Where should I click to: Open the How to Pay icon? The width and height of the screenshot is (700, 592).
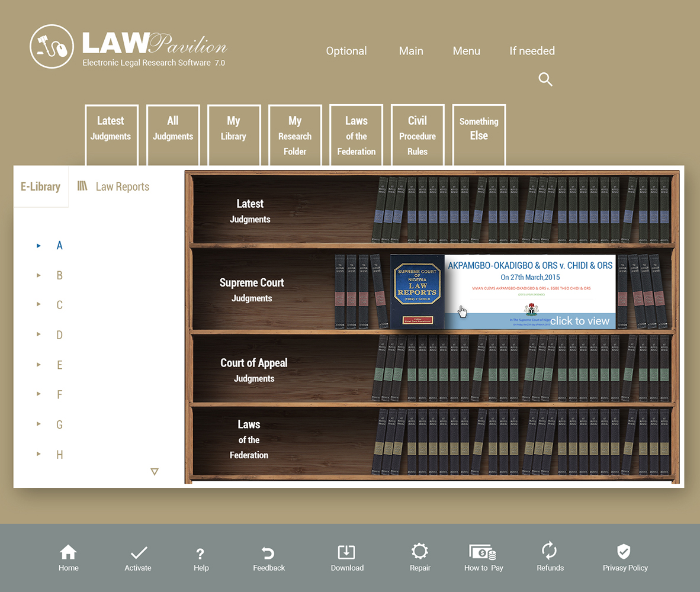(x=483, y=552)
